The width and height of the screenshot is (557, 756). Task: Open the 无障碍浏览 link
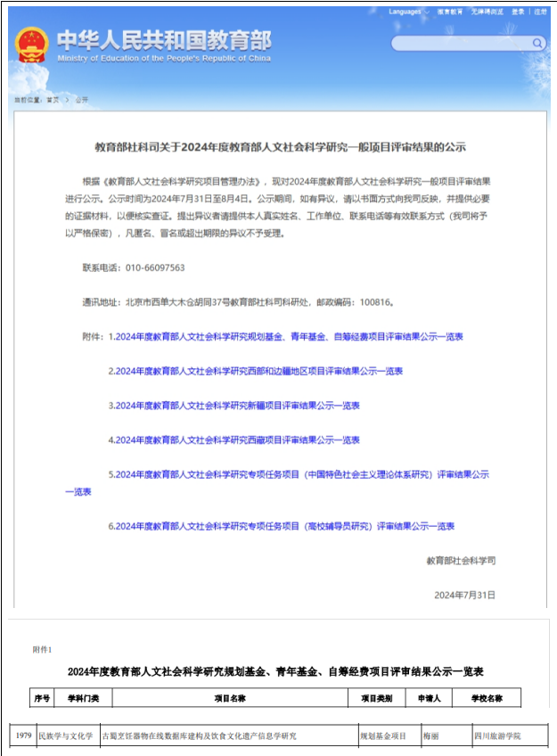487,12
